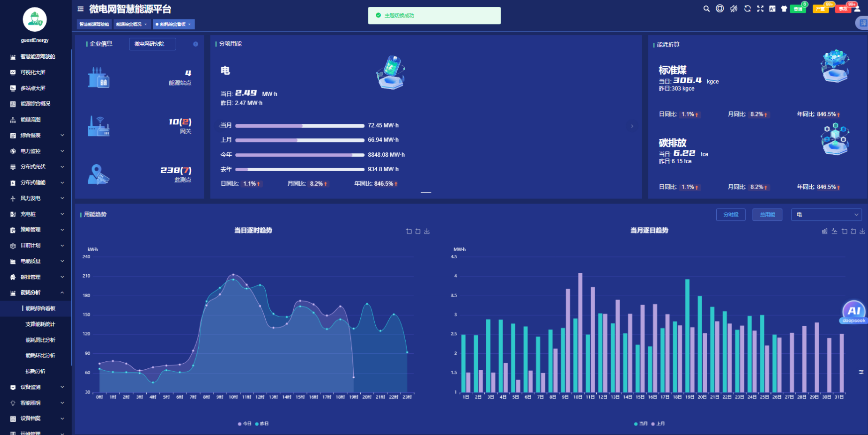Expand the 电力监控 sidebar menu
The height and width of the screenshot is (435, 868).
tap(37, 151)
